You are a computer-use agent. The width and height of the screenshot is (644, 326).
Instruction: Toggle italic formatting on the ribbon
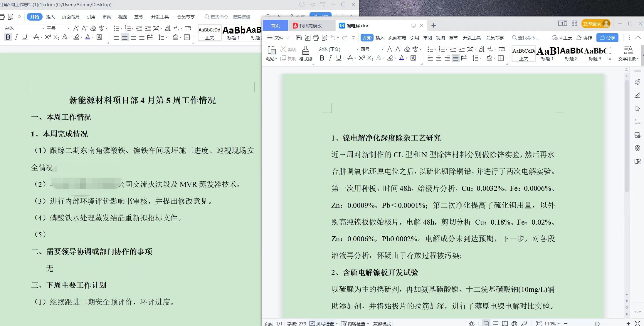[x=330, y=58]
